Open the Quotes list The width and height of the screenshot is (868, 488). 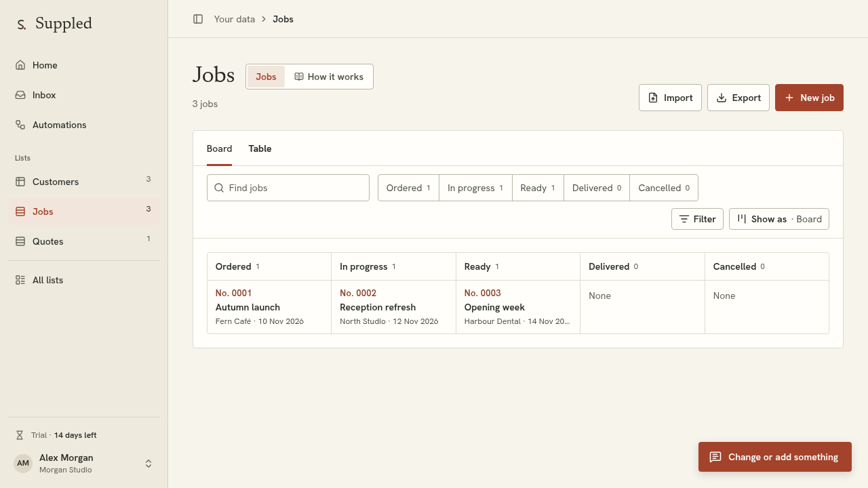click(83, 241)
